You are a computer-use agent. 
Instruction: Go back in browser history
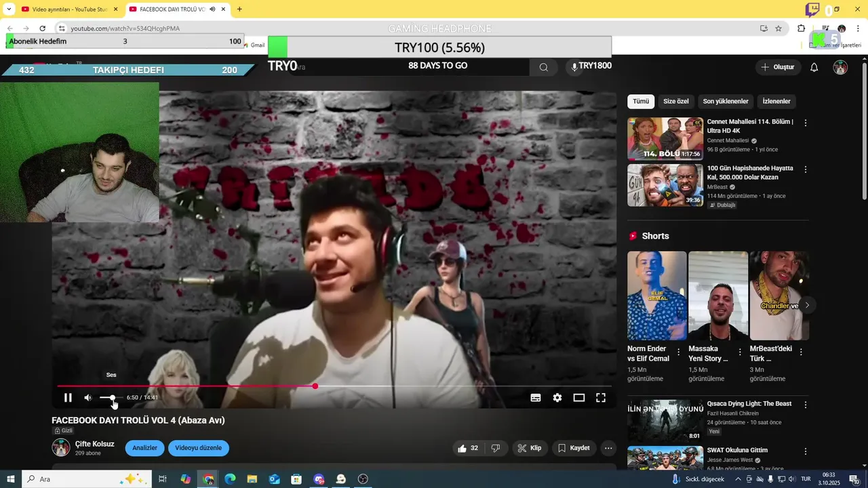[x=9, y=28]
